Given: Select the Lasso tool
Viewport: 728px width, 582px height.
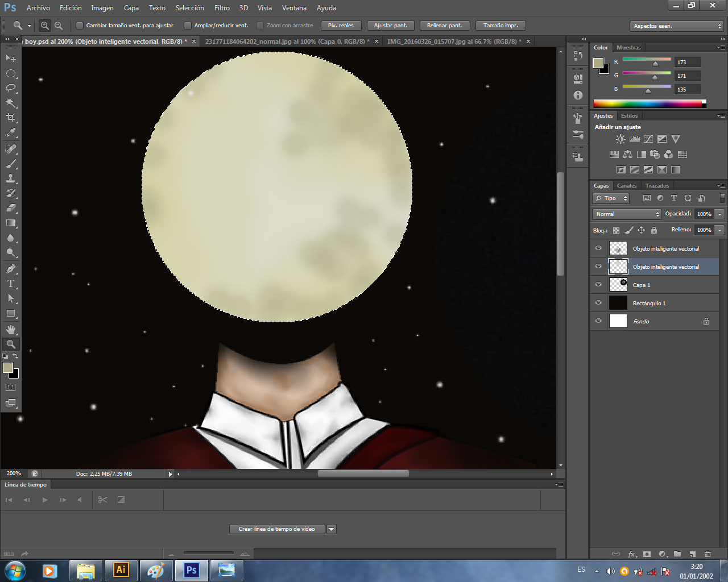Looking at the screenshot, I should point(11,88).
